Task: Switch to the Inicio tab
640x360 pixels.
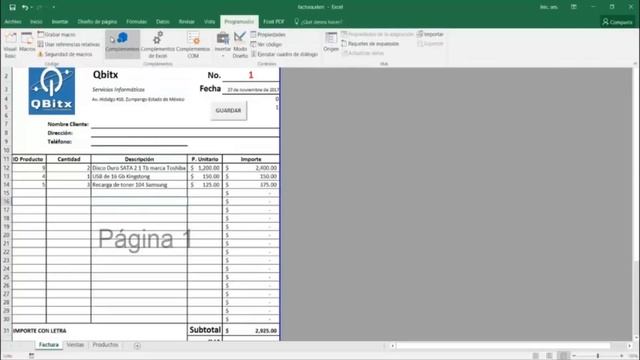Action: 36,22
